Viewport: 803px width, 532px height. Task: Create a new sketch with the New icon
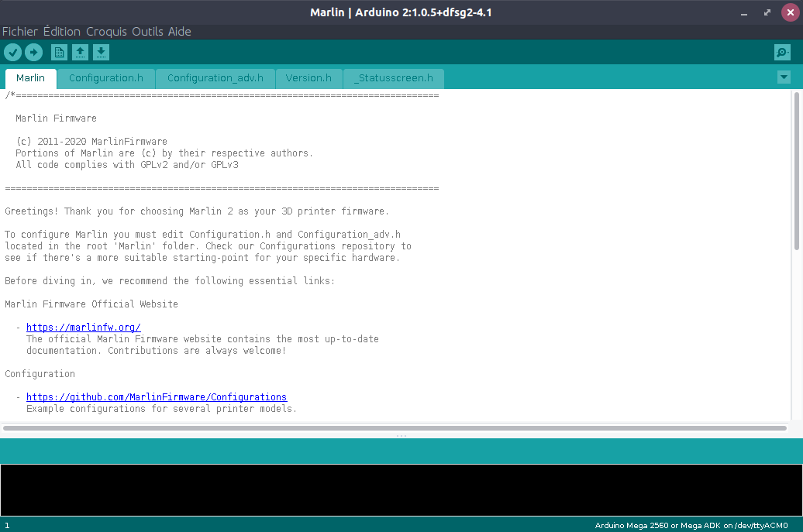point(59,52)
